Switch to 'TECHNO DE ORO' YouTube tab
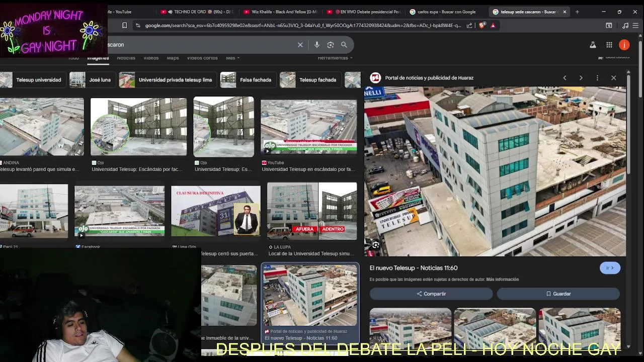 tap(197, 12)
